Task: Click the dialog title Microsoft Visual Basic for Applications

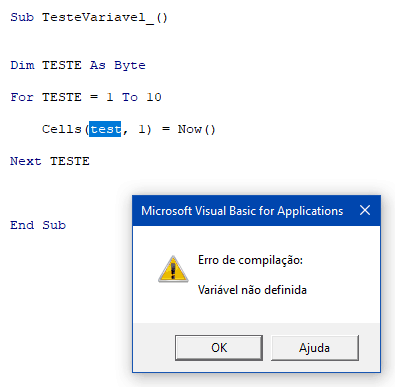Action: pyautogui.click(x=242, y=211)
